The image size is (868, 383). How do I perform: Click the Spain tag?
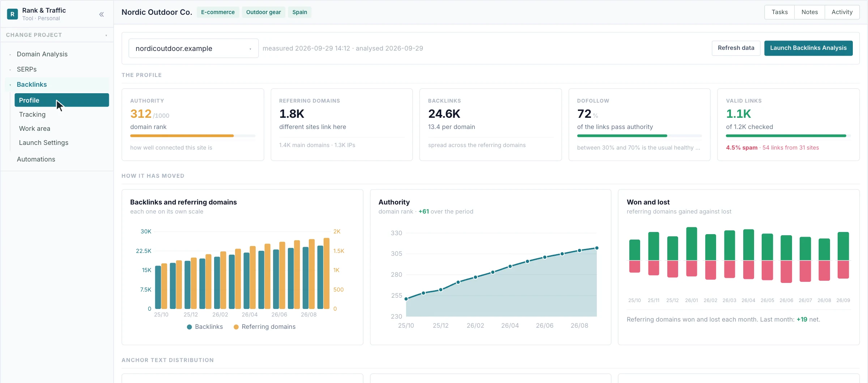click(x=299, y=12)
